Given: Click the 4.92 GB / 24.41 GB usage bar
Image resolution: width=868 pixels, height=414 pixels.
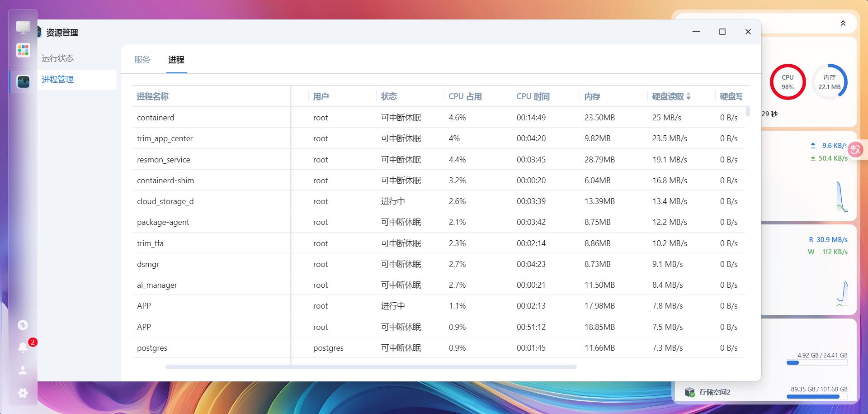Looking at the screenshot, I should coord(816,362).
